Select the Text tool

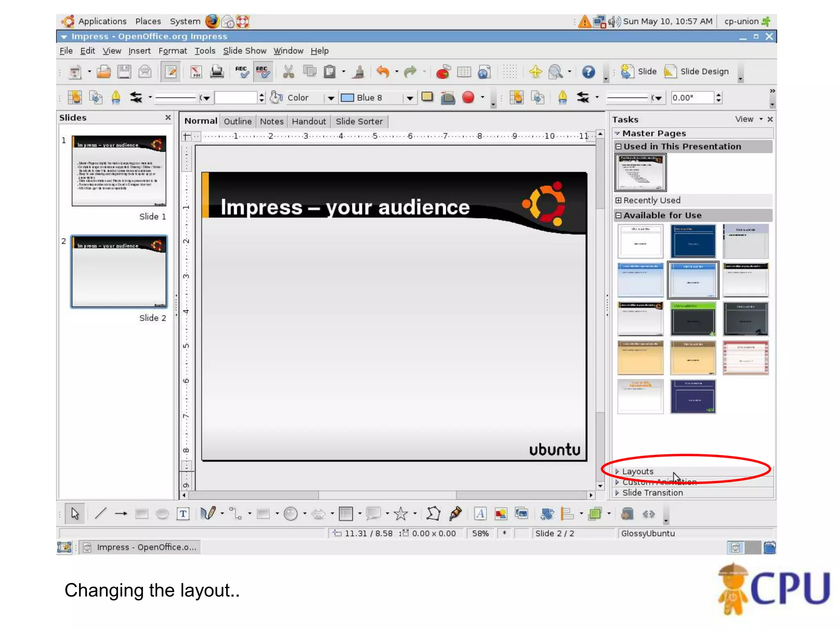tap(183, 514)
